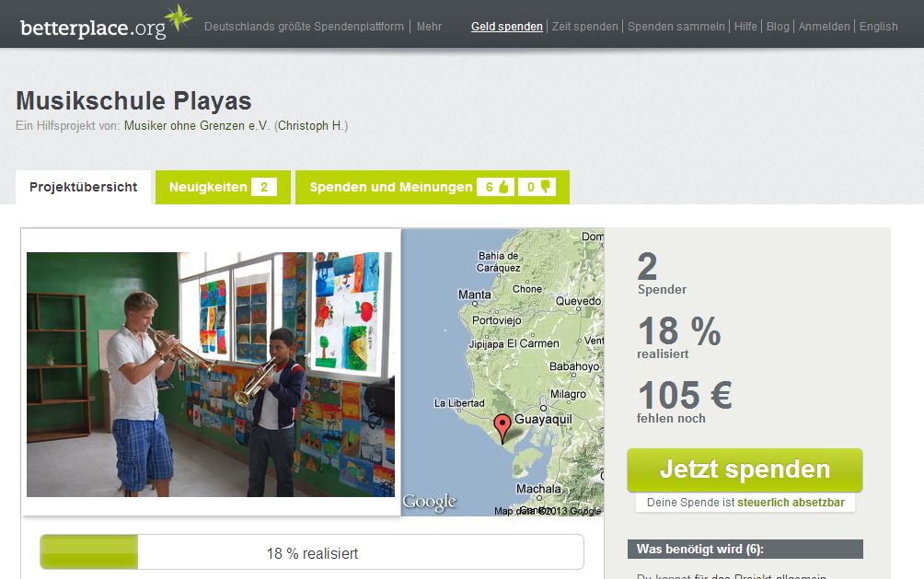
Task: Click the red map location pin
Action: click(x=502, y=428)
